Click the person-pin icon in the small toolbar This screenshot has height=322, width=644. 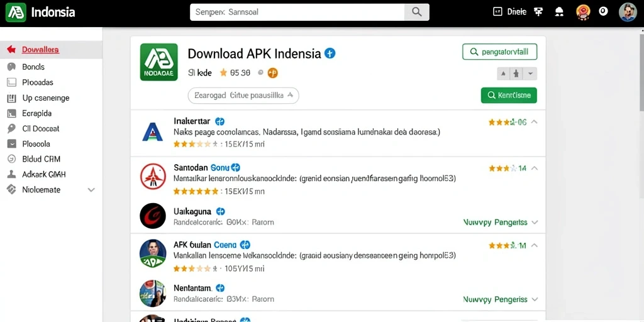[516, 74]
